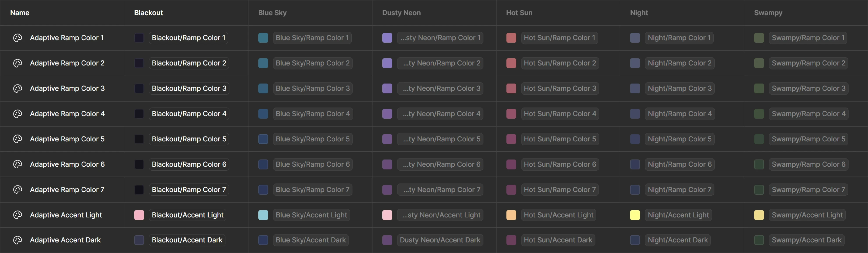Click the pink Blackout/Accent Light color swatch
This screenshot has height=253, width=868.
click(x=139, y=215)
